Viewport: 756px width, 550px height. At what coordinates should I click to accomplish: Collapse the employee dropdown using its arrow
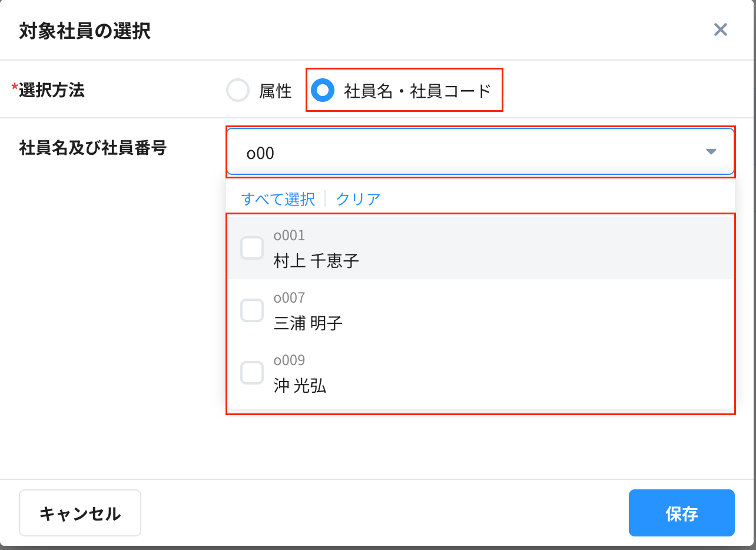point(711,152)
